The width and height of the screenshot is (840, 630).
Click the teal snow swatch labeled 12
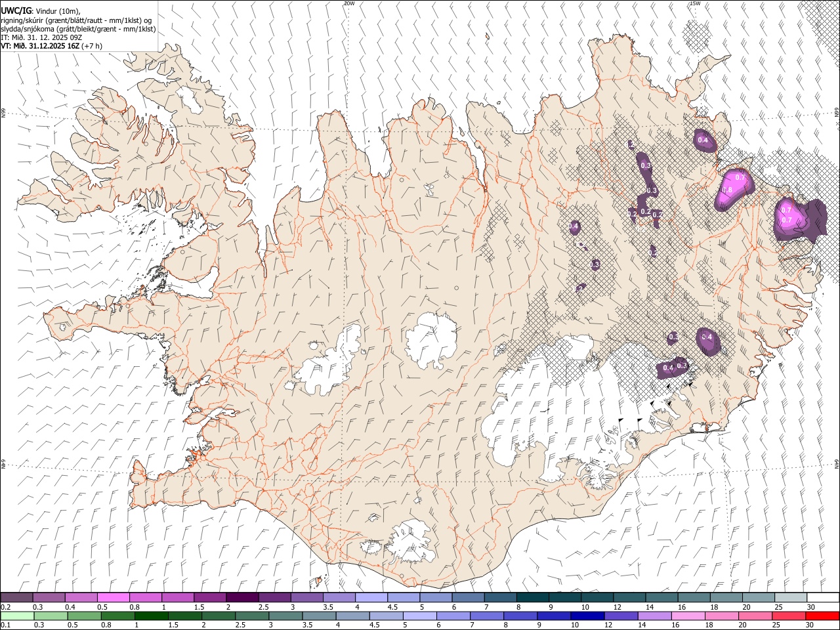pos(629,597)
